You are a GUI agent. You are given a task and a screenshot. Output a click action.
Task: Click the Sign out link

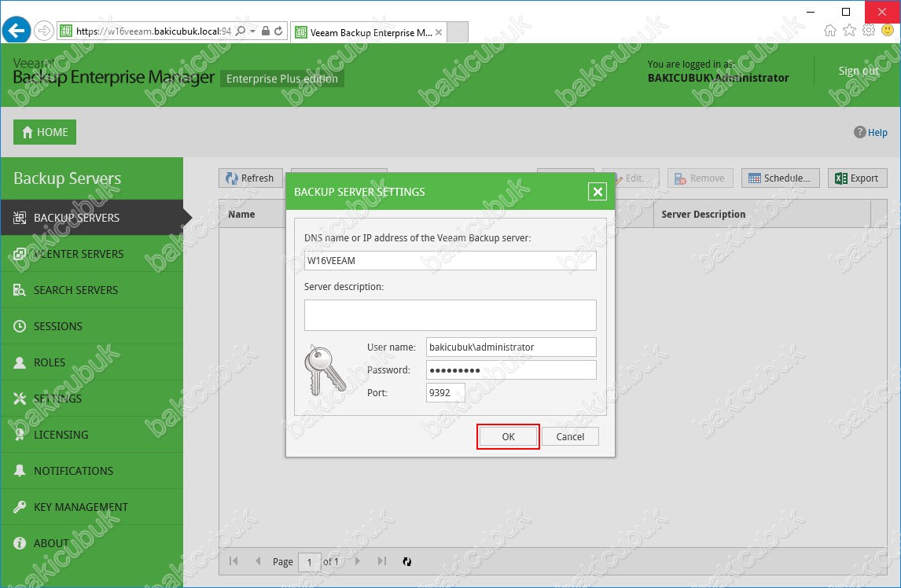tap(858, 71)
